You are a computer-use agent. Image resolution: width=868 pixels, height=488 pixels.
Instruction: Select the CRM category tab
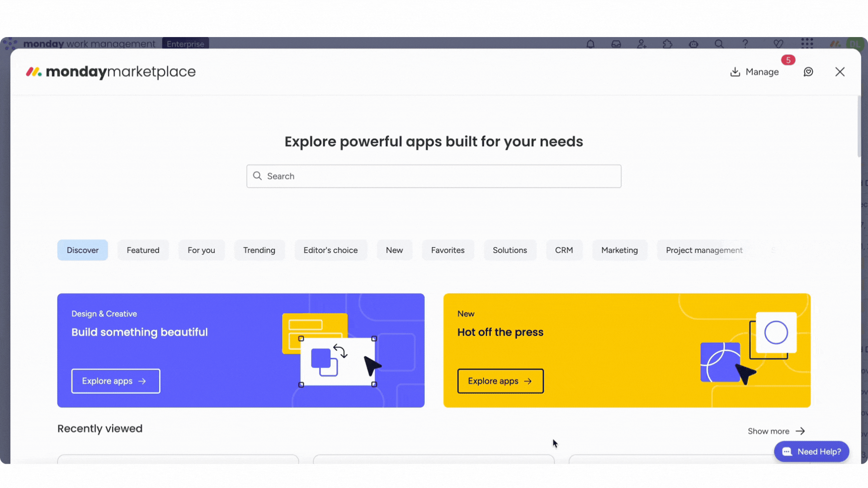(564, 250)
